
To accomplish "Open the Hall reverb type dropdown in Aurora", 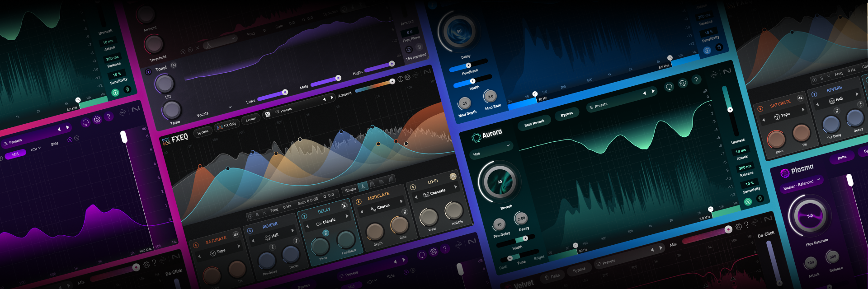I will click(x=491, y=149).
